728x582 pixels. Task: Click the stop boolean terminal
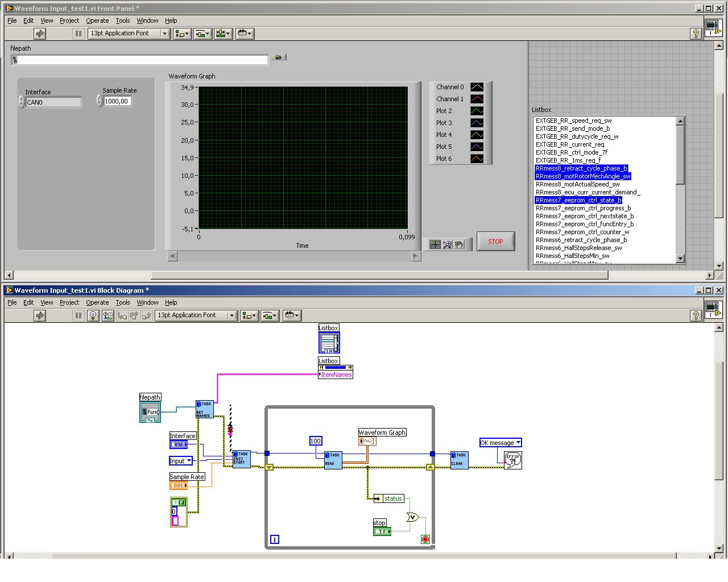(382, 531)
